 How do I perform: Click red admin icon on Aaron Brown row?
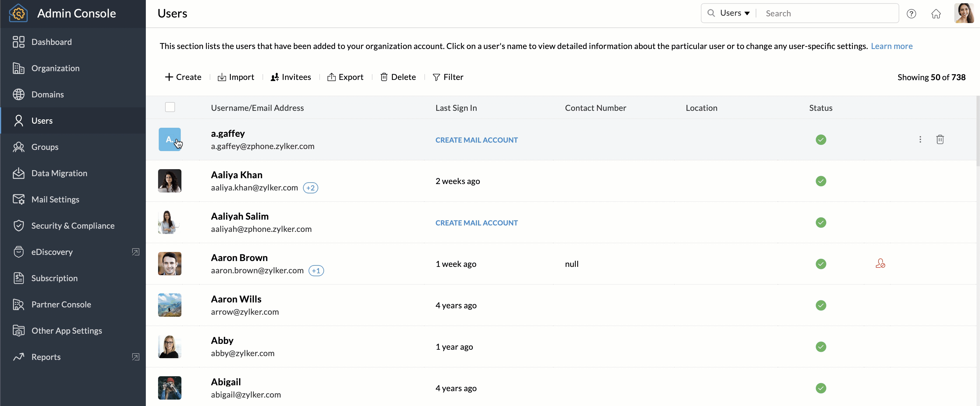(880, 264)
